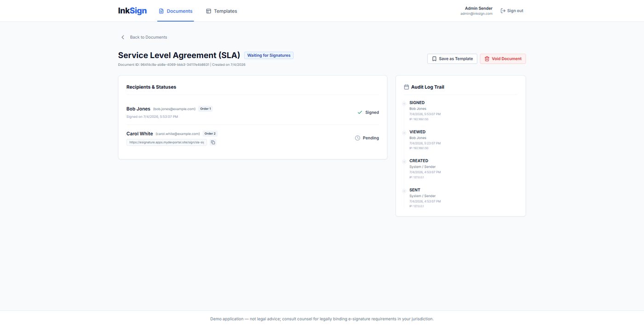Screen dimensions: 644x327
Task: Click the sign out arrow icon
Action: (503, 11)
